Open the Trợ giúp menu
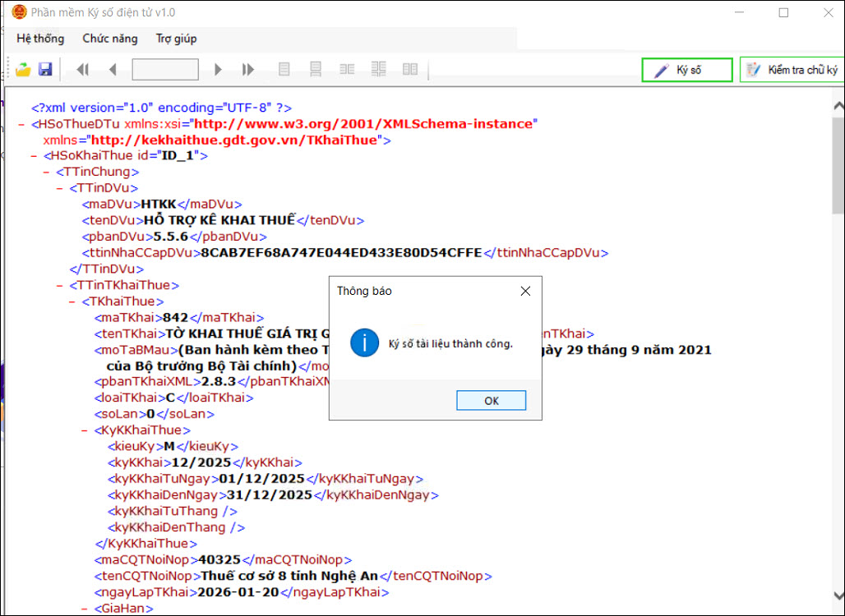The image size is (845, 616). 176,39
